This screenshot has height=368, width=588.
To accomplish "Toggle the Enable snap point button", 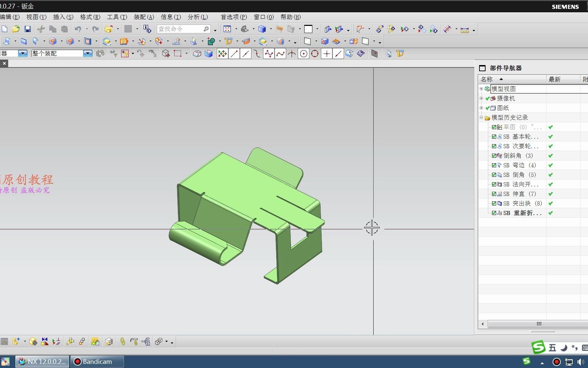I will pyautogui.click(x=222, y=53).
